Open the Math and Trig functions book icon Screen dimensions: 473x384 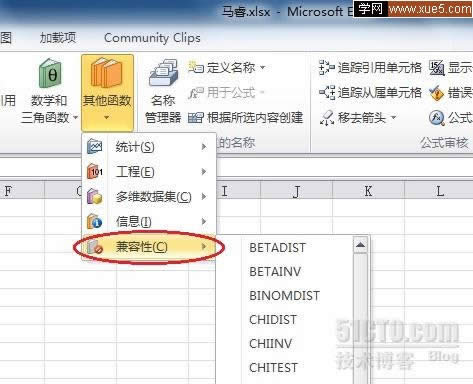(50, 73)
